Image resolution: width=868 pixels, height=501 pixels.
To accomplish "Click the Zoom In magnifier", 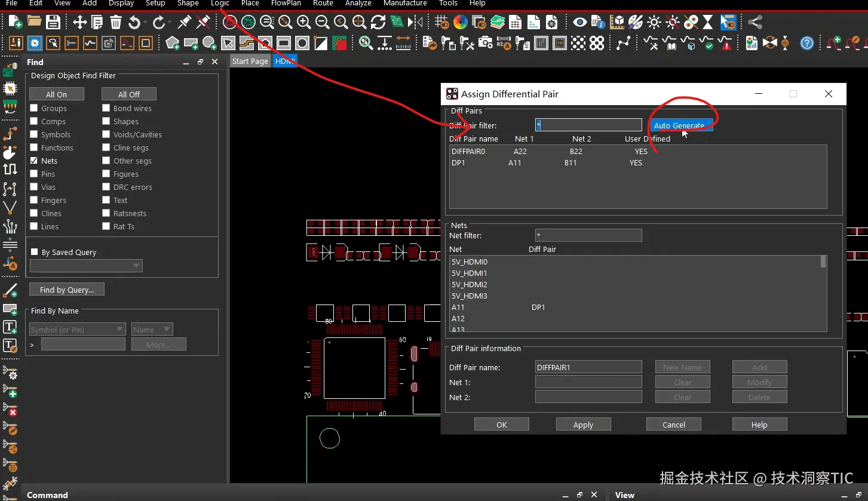I will (304, 23).
